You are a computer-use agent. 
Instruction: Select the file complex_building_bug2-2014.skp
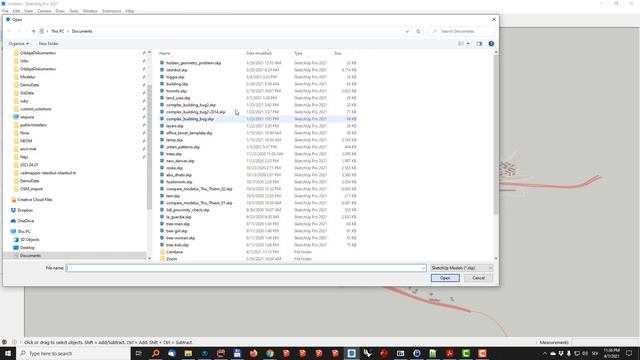pyautogui.click(x=196, y=112)
